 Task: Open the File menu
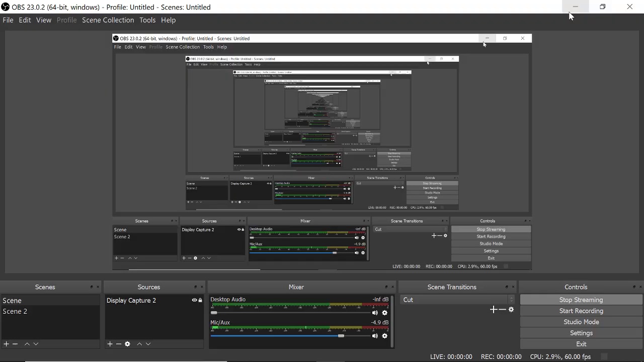click(x=8, y=20)
